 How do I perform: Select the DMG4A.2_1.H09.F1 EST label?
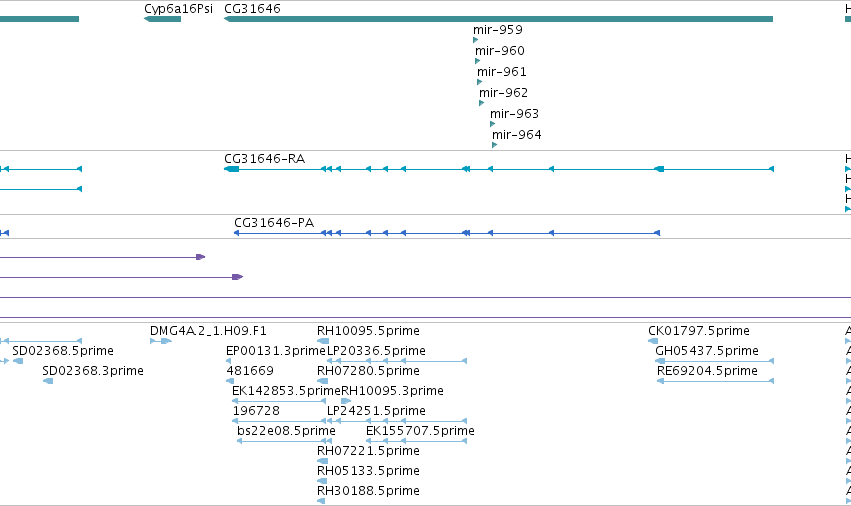coord(208,331)
